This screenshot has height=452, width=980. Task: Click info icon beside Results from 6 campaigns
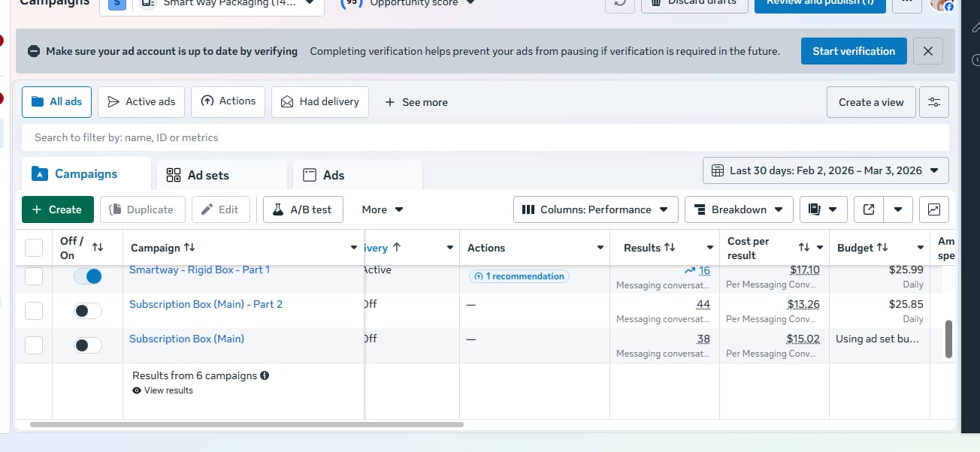(x=265, y=375)
